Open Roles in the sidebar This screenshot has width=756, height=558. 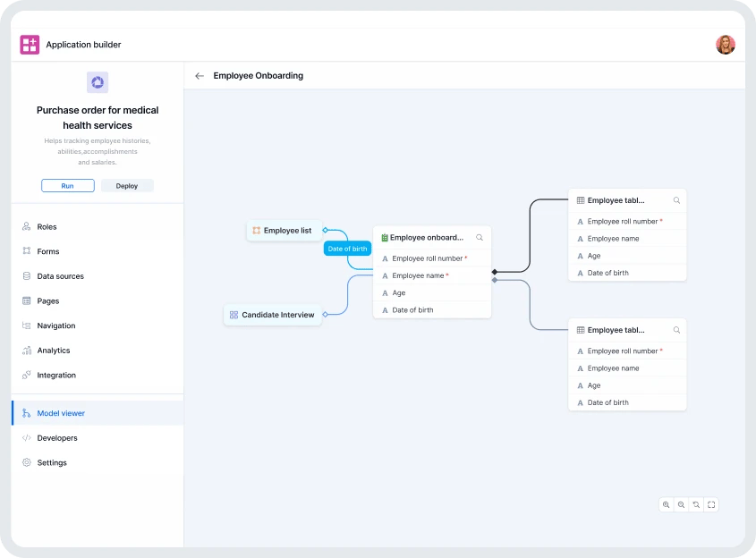[98, 226]
